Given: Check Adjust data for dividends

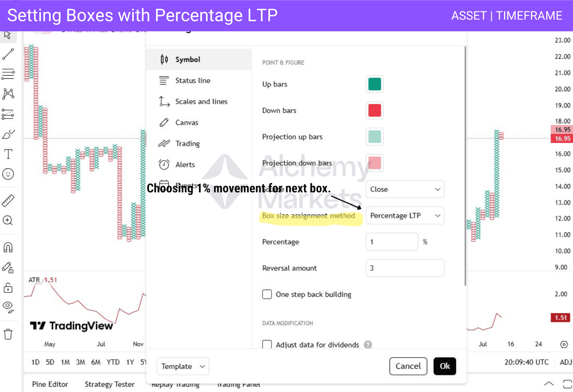Looking at the screenshot, I should [267, 344].
